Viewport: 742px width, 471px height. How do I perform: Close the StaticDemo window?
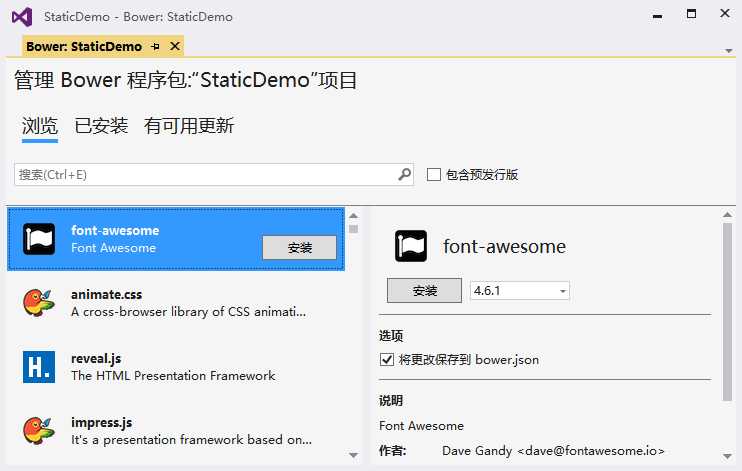tap(724, 13)
